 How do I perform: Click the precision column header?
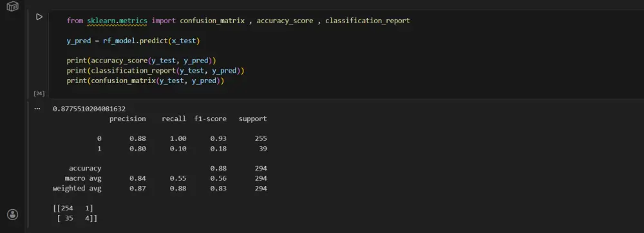128,119
